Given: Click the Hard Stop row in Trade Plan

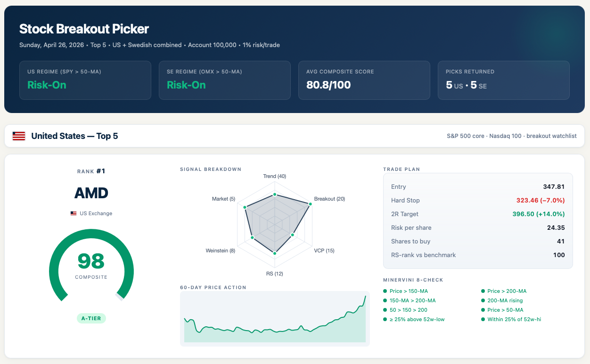Looking at the screenshot, I should click(x=478, y=200).
